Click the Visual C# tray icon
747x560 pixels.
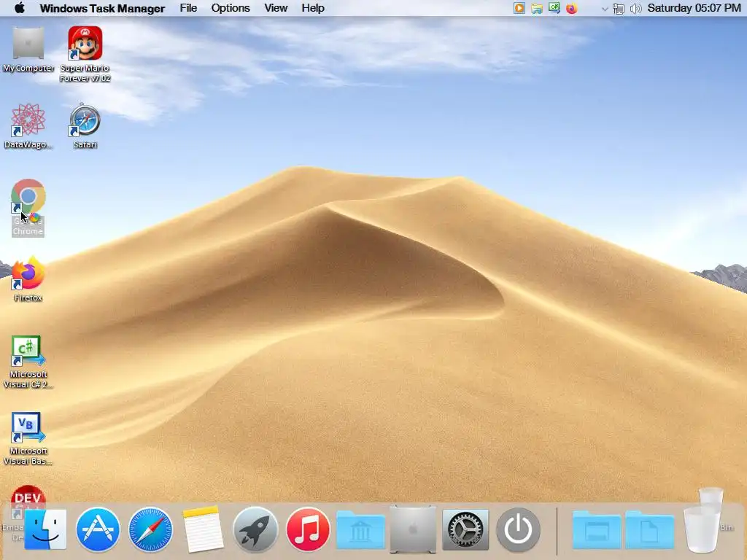554,8
